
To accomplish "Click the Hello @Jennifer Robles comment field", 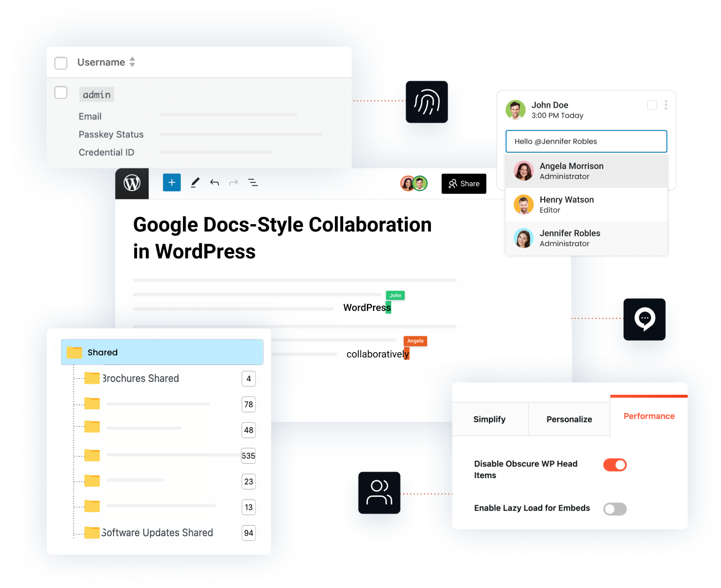I will pyautogui.click(x=586, y=141).
